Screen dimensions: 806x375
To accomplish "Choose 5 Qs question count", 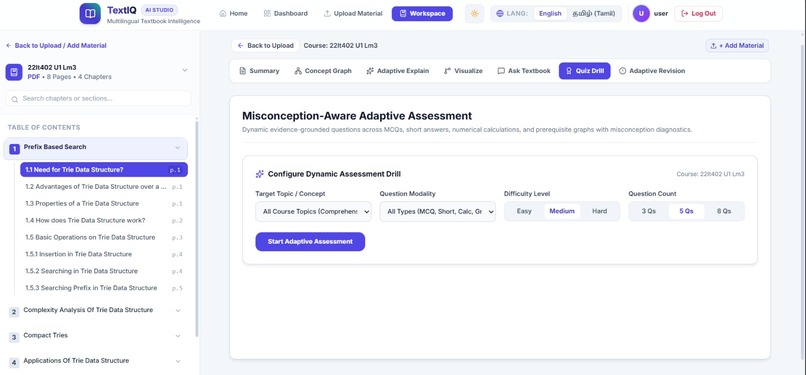I will click(x=686, y=211).
